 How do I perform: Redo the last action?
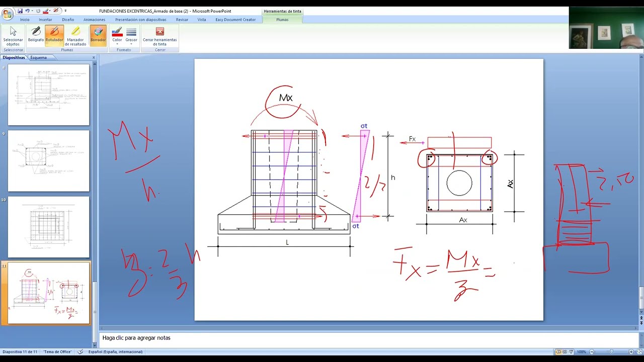point(38,11)
